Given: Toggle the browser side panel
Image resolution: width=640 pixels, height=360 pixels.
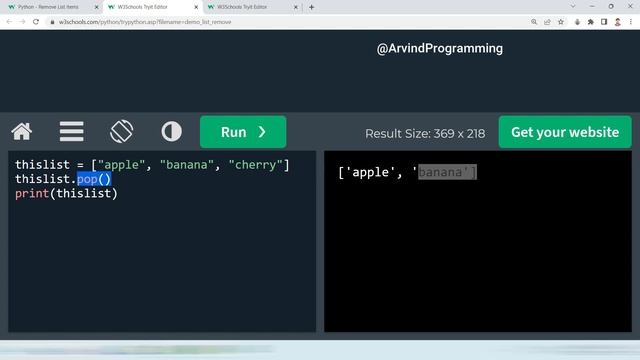Looking at the screenshot, I should (604, 22).
